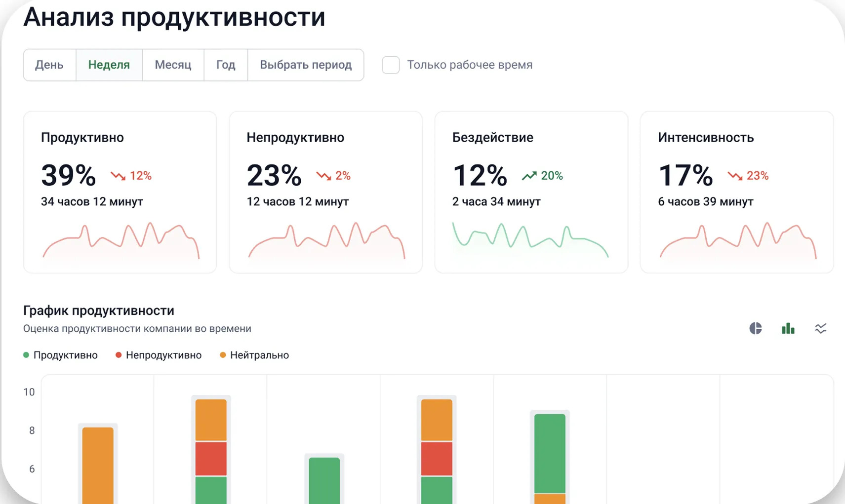This screenshot has width=845, height=504.
Task: Click the 34 часов 12 минут value
Action: pyautogui.click(x=92, y=201)
